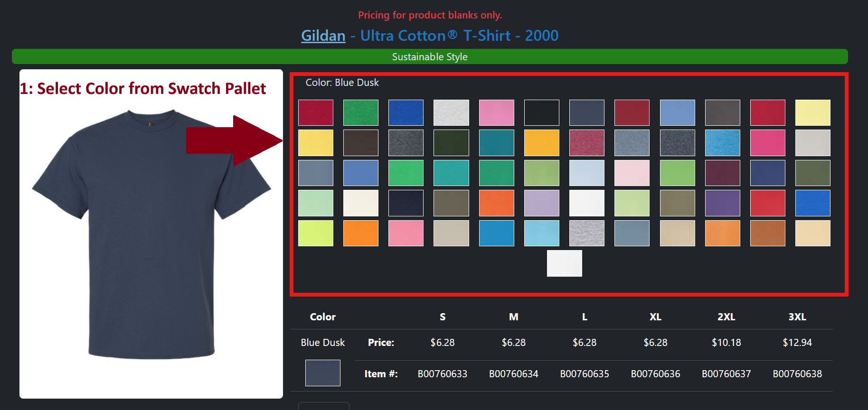Select the cream natural off-white swatch
Image resolution: width=868 pixels, height=410 pixels.
(x=361, y=203)
